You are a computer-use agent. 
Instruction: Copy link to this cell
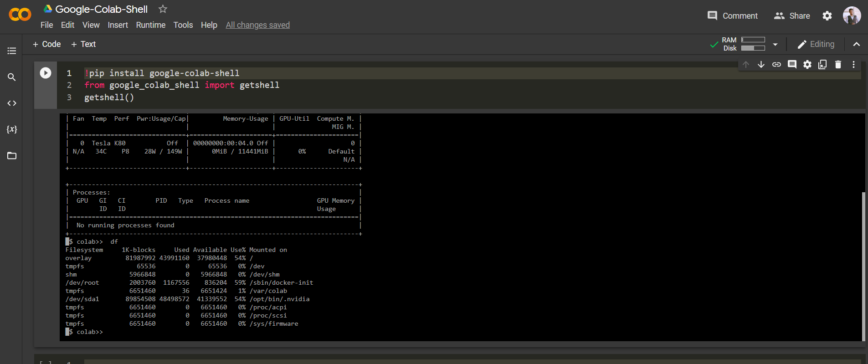[x=776, y=65]
